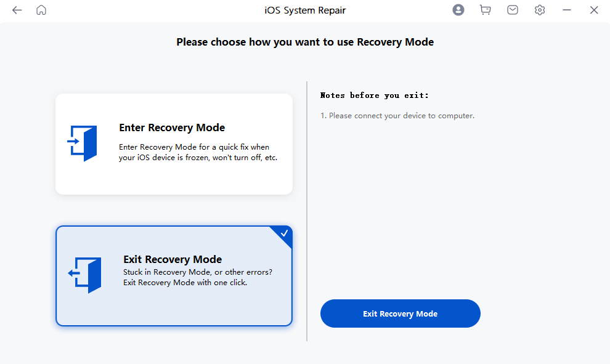Close the iOS System Repair window
Viewport: 610px width, 364px height.
point(594,10)
